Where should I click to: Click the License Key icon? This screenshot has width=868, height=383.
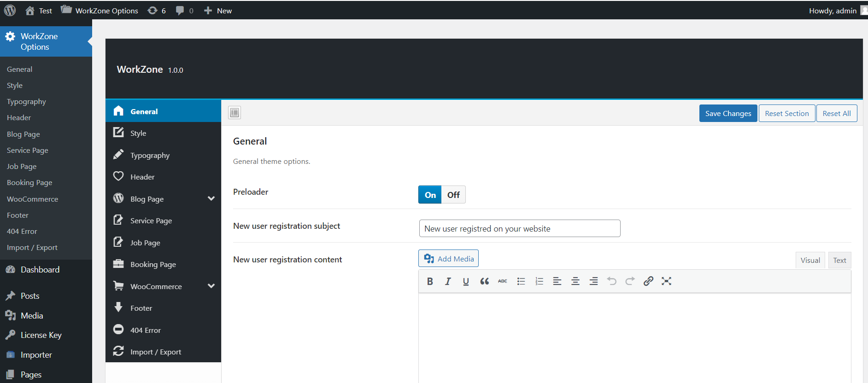(10, 335)
